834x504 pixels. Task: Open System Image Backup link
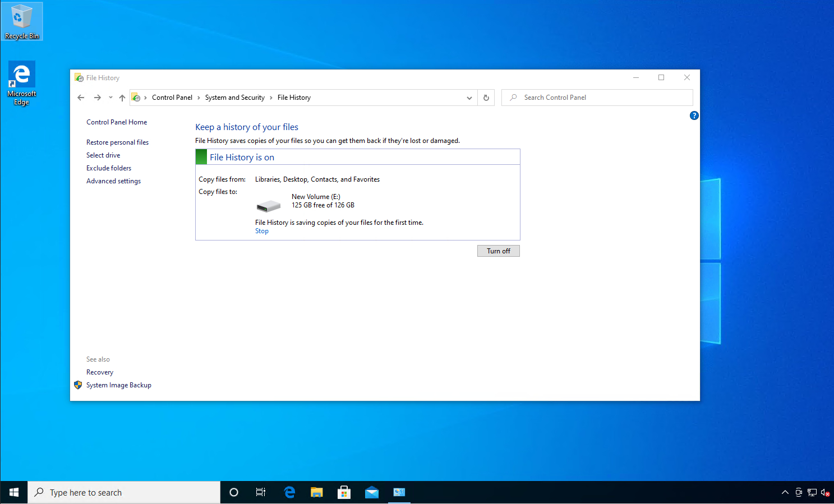[118, 385]
